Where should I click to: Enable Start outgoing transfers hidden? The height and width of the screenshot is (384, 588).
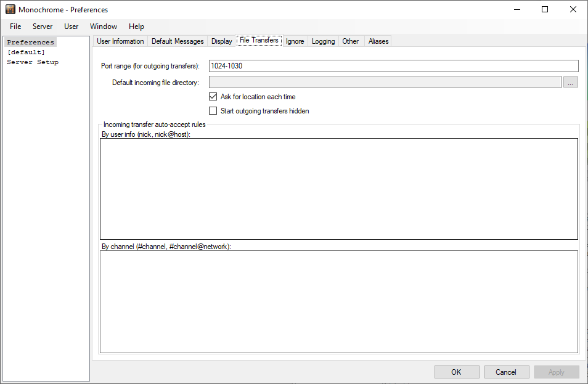213,111
